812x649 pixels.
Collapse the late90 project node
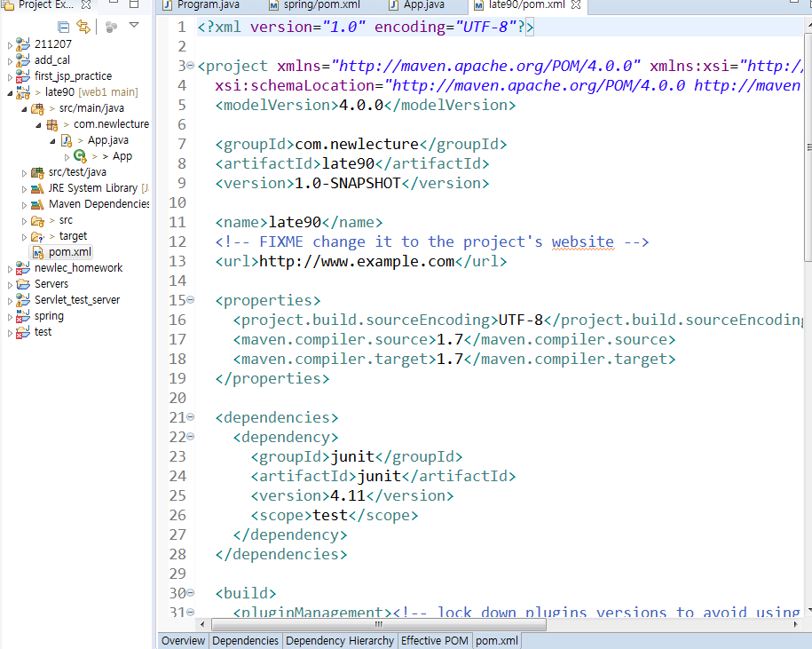10,93
